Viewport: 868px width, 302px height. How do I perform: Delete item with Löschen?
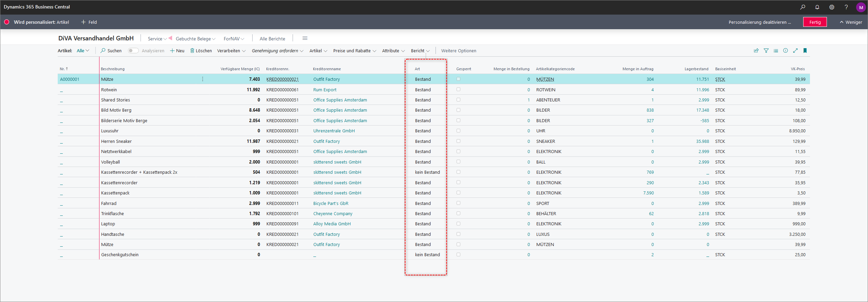[x=201, y=51]
